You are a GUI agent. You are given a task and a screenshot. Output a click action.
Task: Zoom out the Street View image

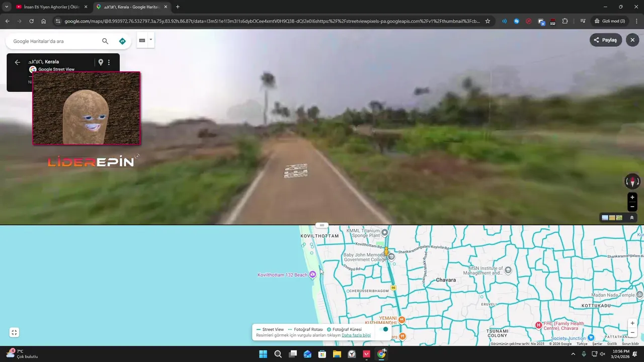click(632, 207)
